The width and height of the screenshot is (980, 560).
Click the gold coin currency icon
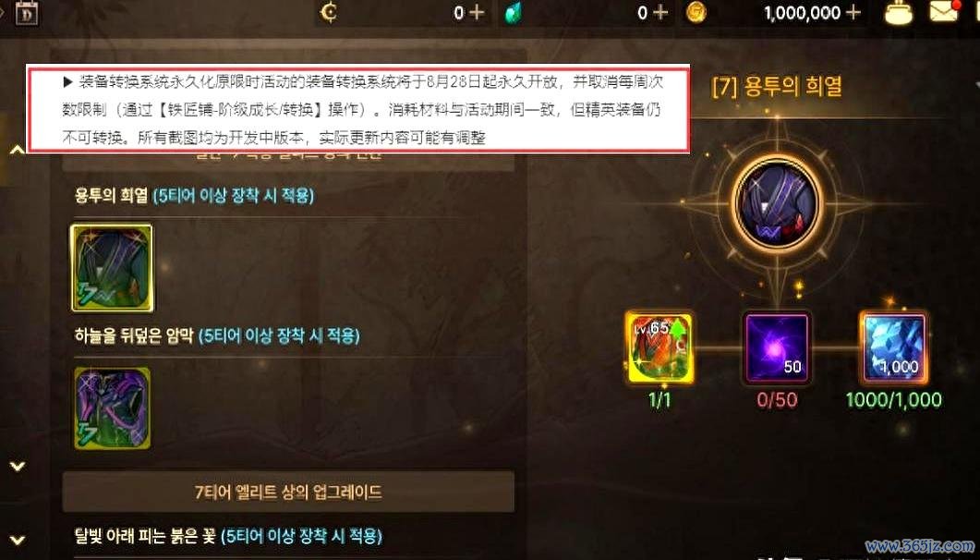[696, 12]
